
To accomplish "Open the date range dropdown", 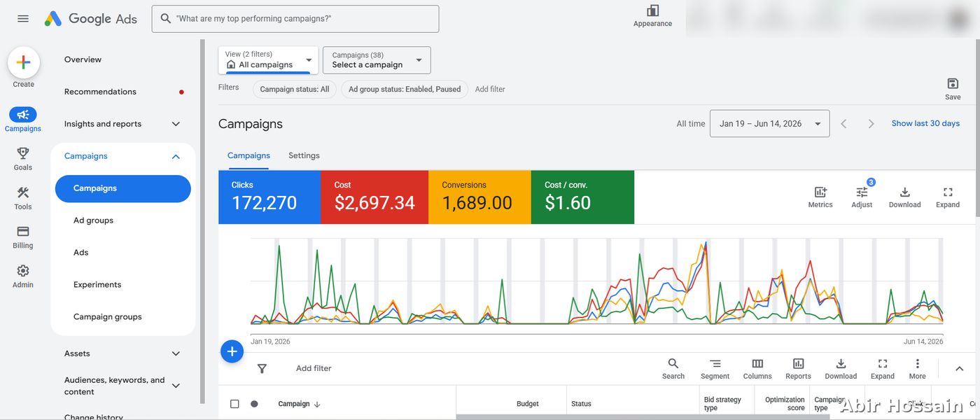I will point(769,123).
